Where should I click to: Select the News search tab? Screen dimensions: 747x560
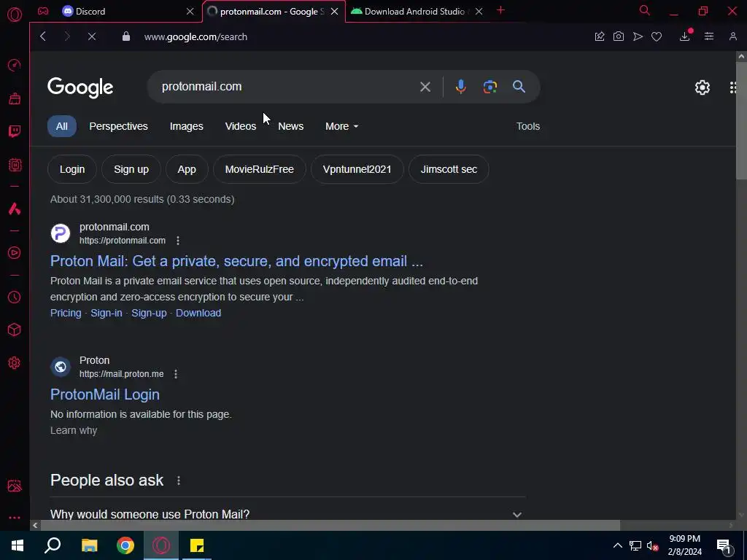pos(290,126)
